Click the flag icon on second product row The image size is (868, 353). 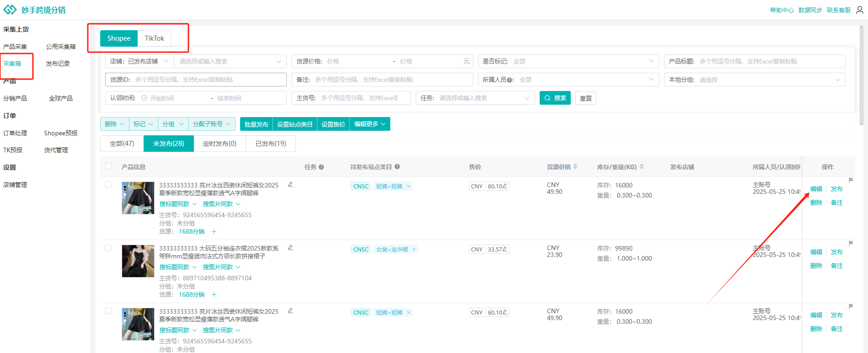tap(851, 243)
